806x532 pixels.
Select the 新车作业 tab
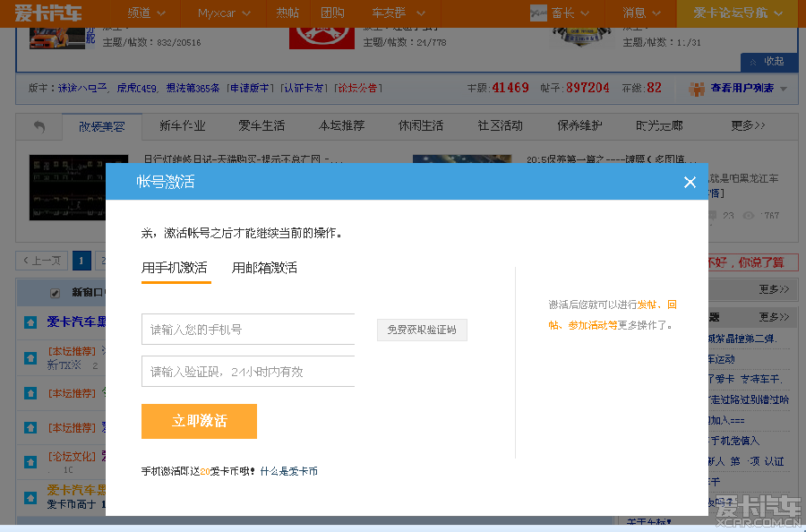[182, 125]
